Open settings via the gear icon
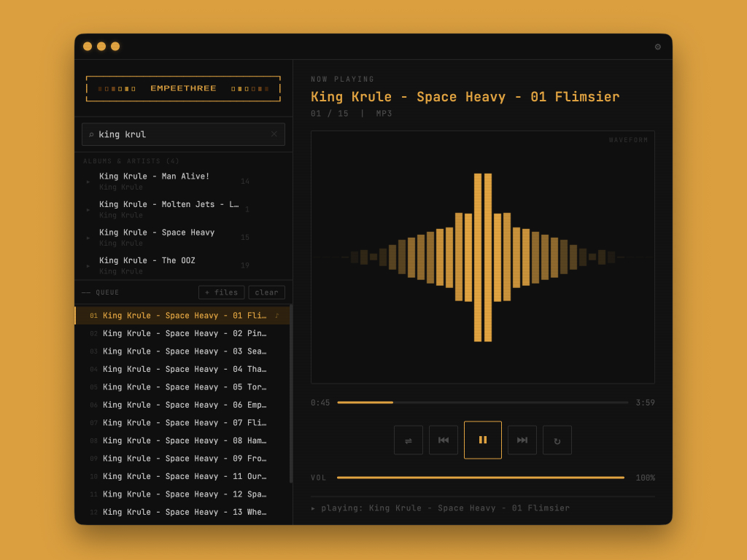 [x=657, y=47]
